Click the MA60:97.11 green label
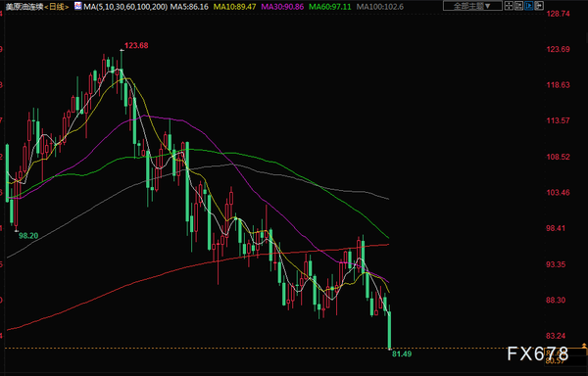The image size is (588, 376). click(330, 7)
